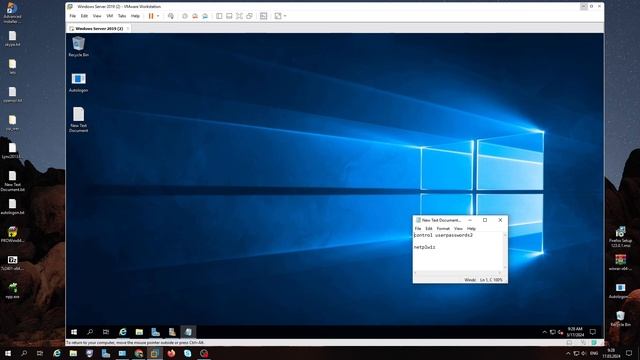Open the VM clock showing 9:28 AM
This screenshot has width=640, height=360.
pyautogui.click(x=575, y=332)
